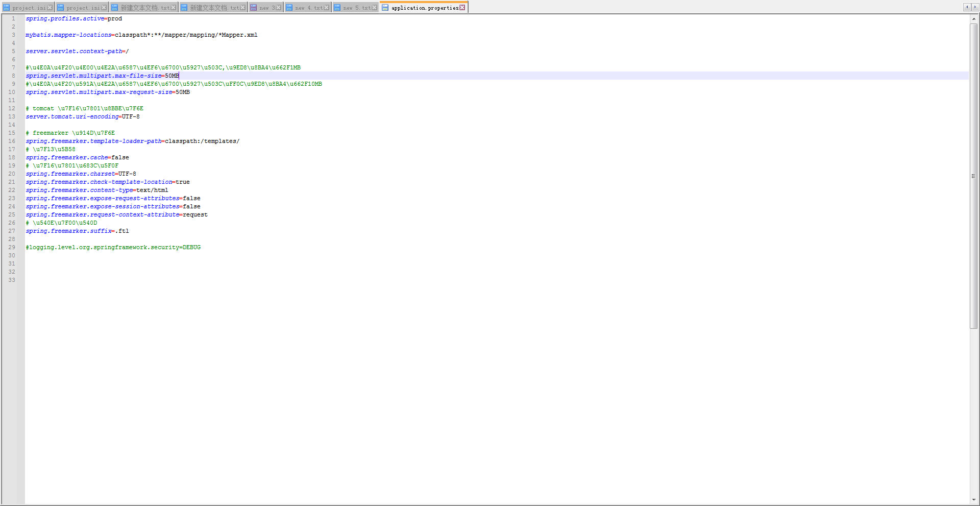Click on 'spring.freemarker.cache' key

67,157
